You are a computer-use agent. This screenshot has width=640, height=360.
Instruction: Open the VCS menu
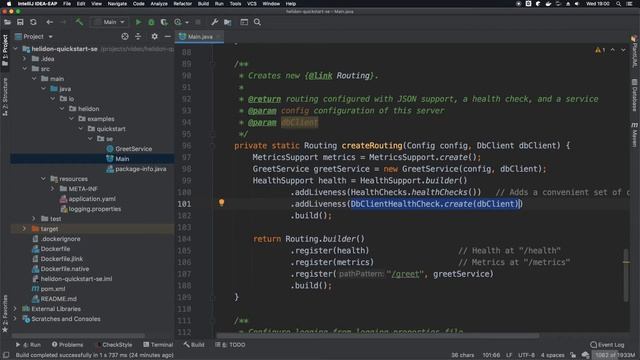point(252,4)
